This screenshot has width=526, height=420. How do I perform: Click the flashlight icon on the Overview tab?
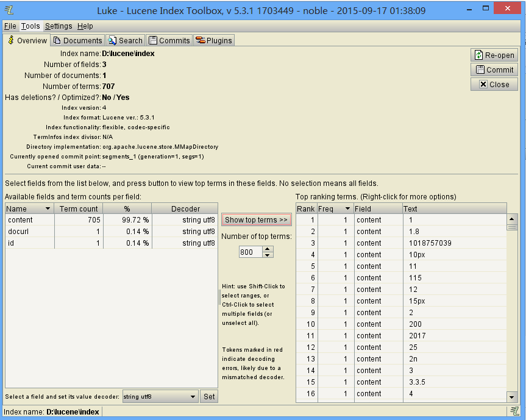(x=11, y=40)
